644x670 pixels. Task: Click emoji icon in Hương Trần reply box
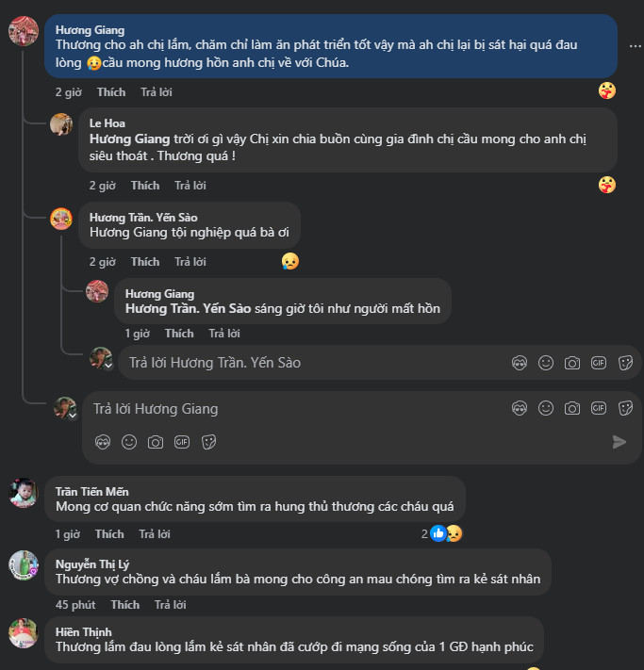(x=545, y=362)
